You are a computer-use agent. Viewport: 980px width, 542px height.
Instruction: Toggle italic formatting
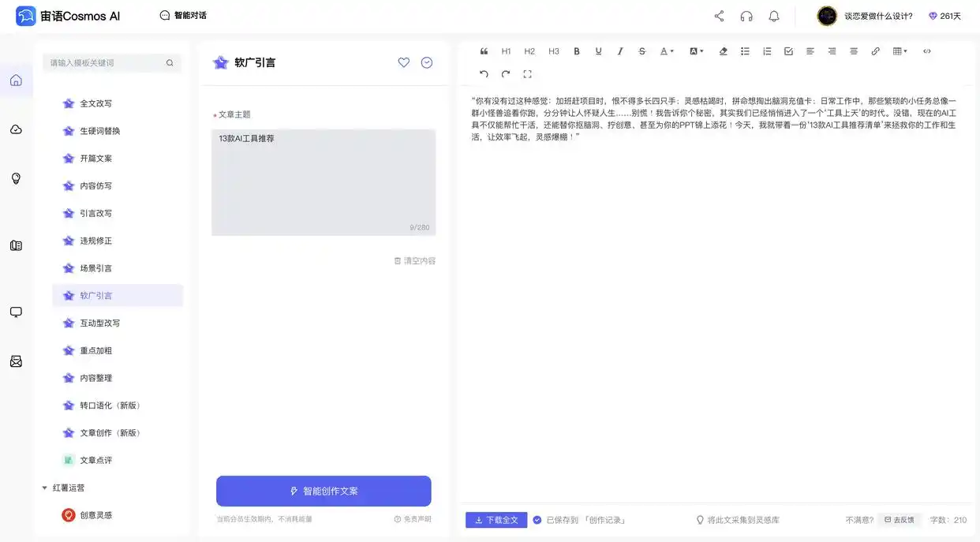click(x=620, y=51)
